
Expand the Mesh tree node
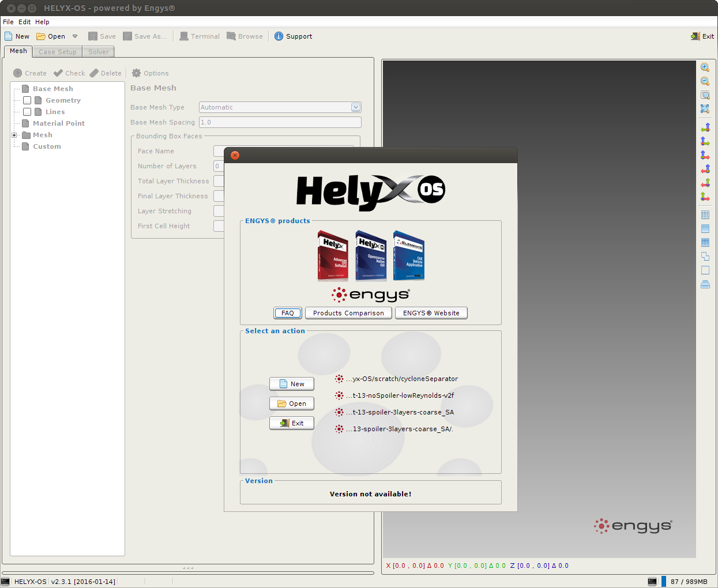[x=14, y=135]
